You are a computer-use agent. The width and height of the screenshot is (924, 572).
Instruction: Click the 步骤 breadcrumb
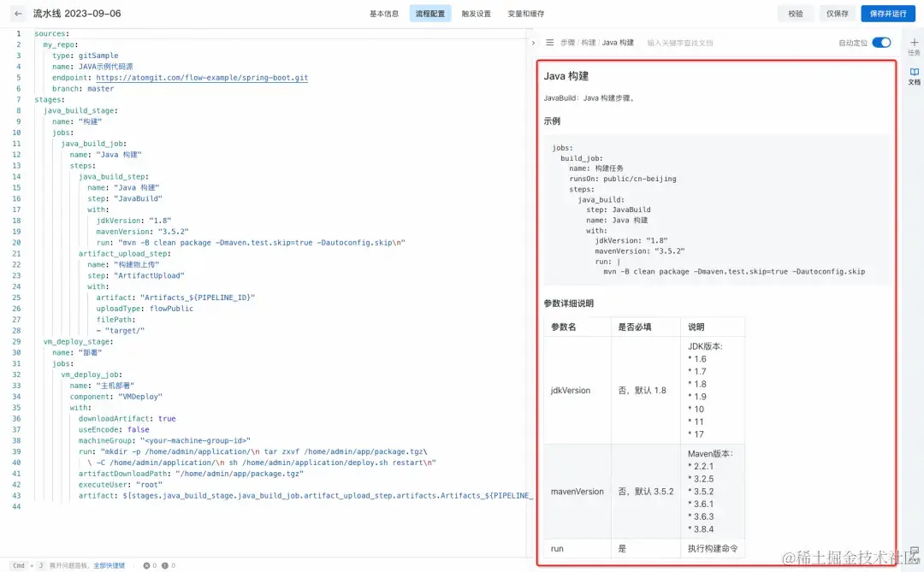click(567, 43)
